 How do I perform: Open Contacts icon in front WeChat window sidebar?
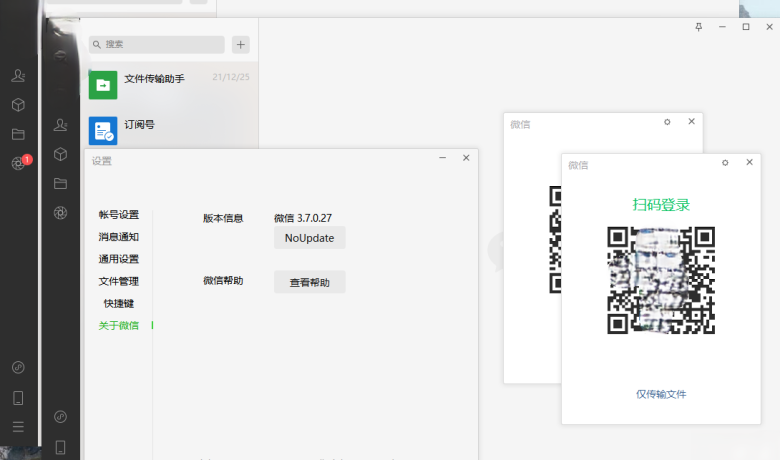(61, 125)
